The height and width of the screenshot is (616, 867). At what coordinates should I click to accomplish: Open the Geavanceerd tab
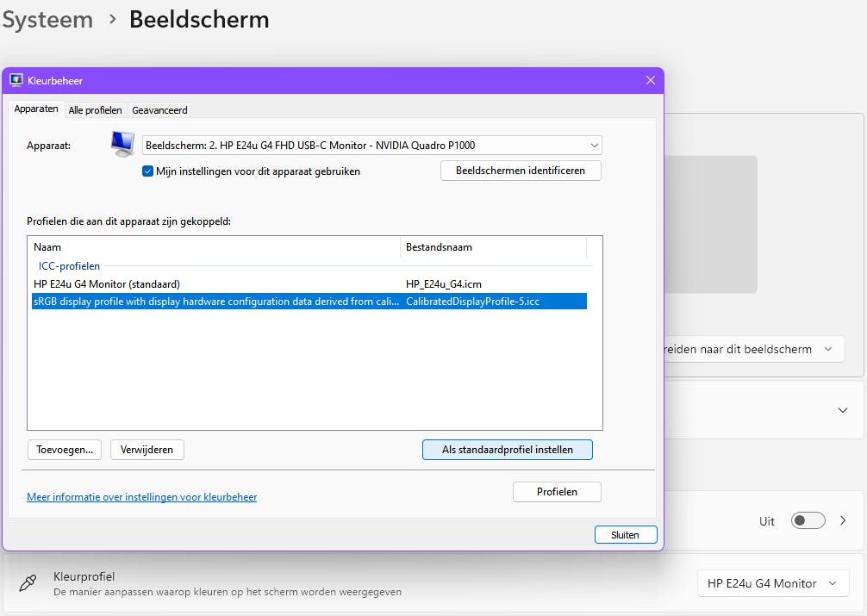tap(159, 110)
